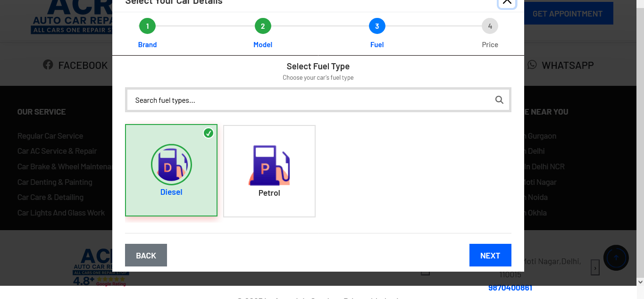This screenshot has height=299, width=644.
Task: Open the WhatsApp contact link
Action: point(560,65)
